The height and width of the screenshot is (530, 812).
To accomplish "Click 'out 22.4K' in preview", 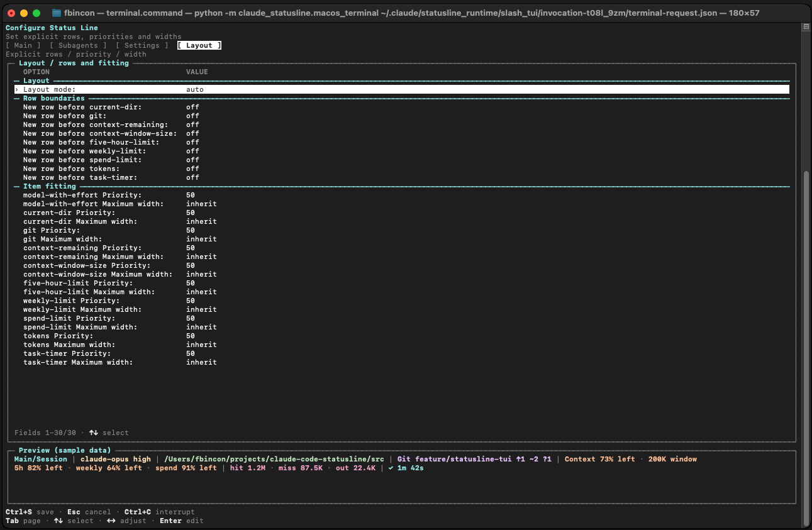I will point(355,468).
